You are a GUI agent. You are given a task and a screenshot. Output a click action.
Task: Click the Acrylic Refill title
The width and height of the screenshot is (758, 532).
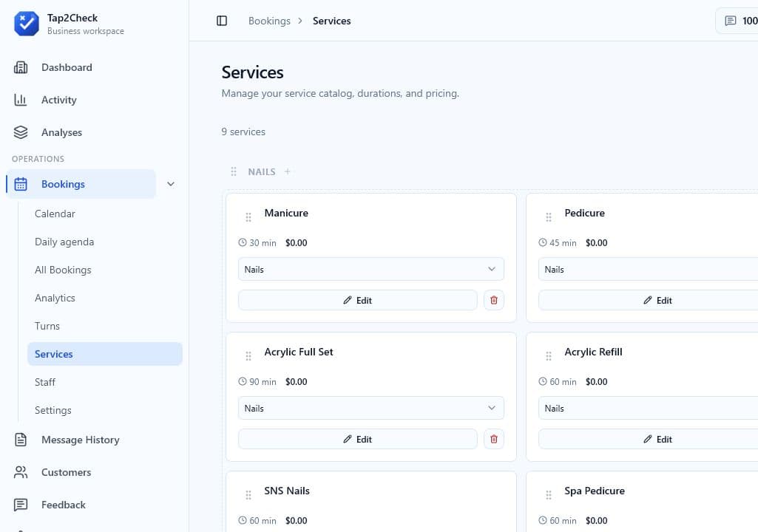point(593,351)
